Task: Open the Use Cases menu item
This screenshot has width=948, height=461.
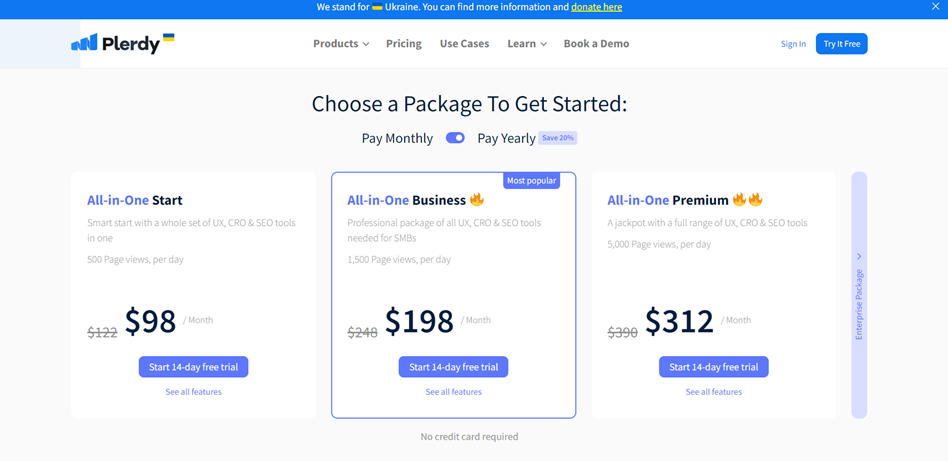Action: (x=464, y=44)
